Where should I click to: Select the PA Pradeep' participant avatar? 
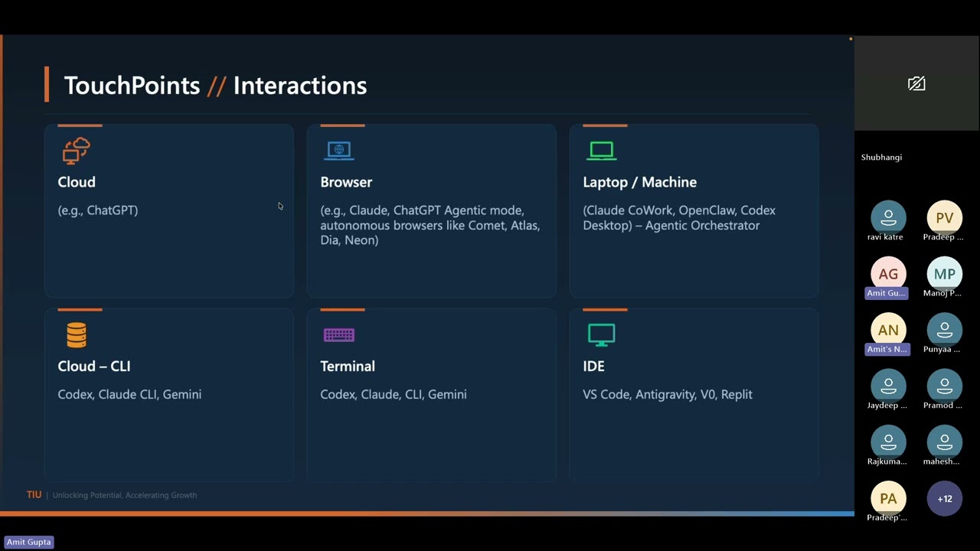coord(888,498)
